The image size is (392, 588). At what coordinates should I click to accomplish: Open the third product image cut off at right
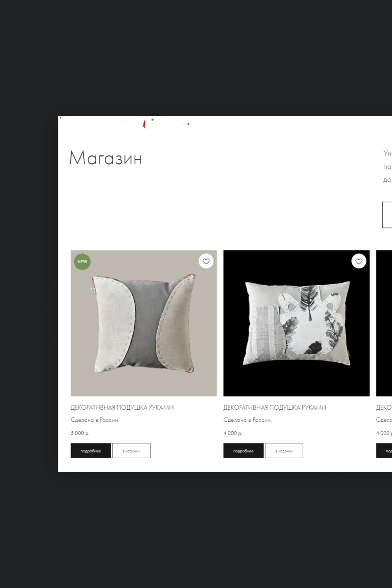click(x=384, y=323)
